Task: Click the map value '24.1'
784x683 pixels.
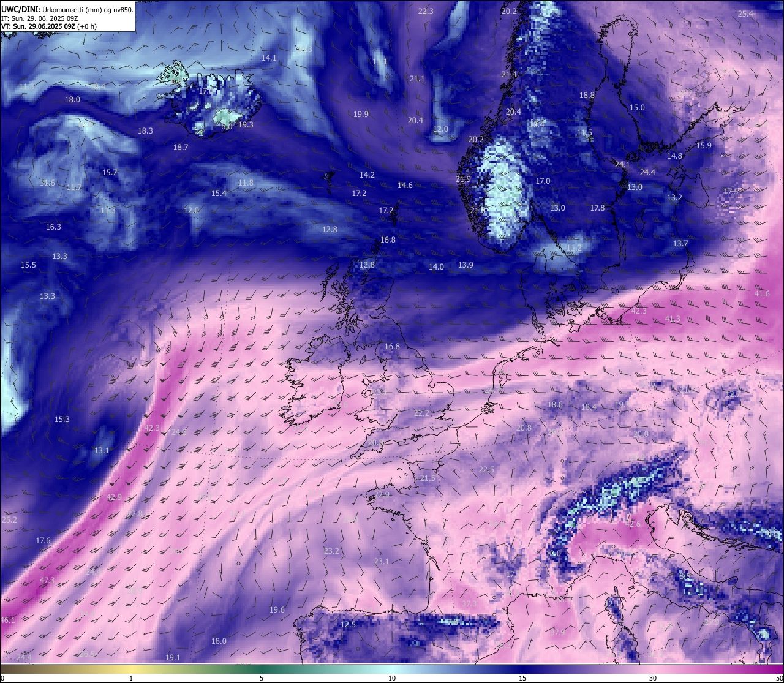Action: 622,164
